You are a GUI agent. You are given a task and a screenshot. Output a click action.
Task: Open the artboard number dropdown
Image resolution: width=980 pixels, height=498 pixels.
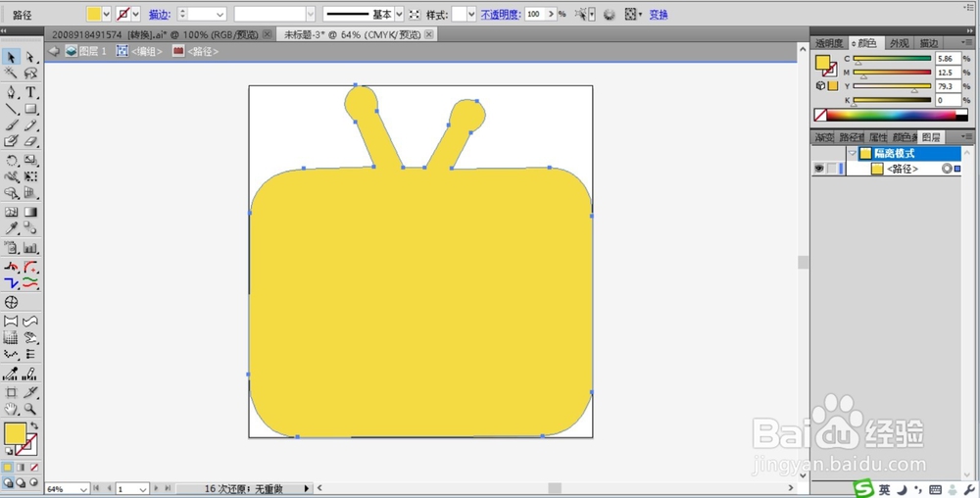point(144,488)
